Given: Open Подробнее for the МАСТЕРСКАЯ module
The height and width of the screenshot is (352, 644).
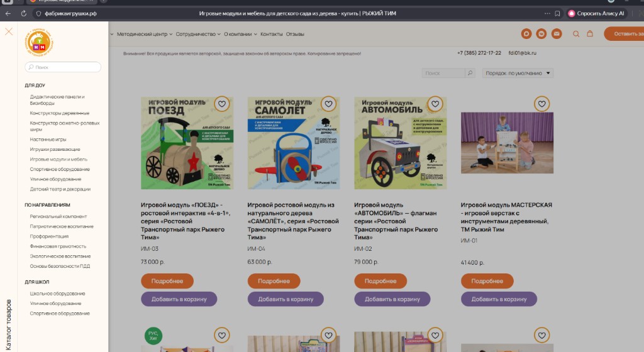Looking at the screenshot, I should click(487, 281).
